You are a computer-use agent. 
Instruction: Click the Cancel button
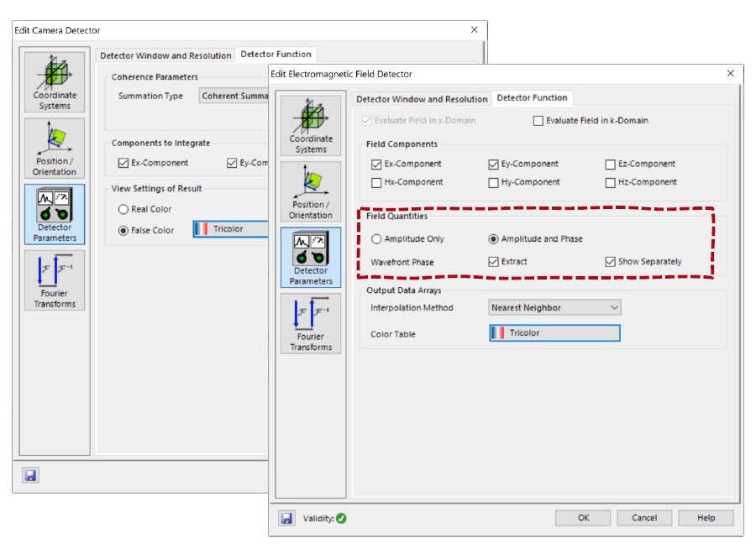click(x=644, y=518)
